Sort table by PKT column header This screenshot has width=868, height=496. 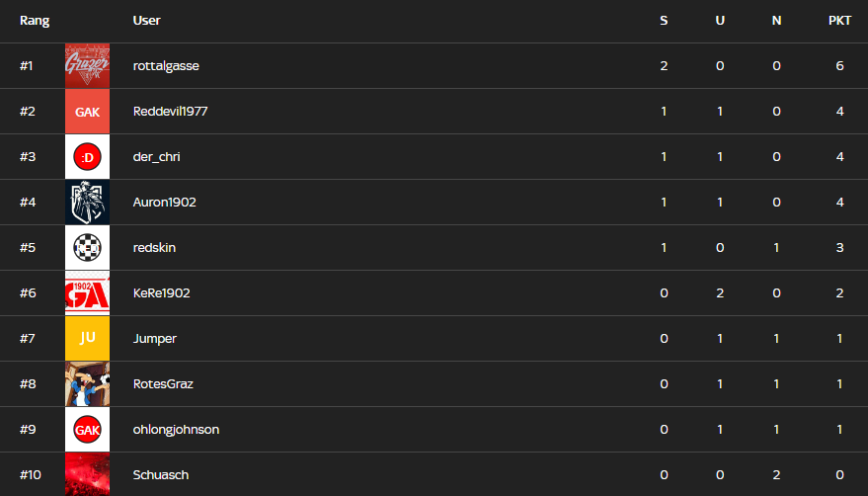coord(839,21)
